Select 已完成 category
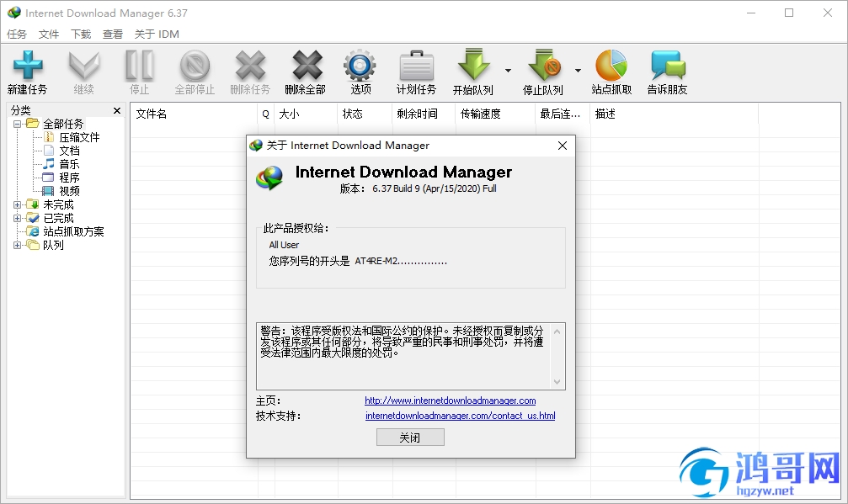The image size is (848, 504). (x=58, y=218)
